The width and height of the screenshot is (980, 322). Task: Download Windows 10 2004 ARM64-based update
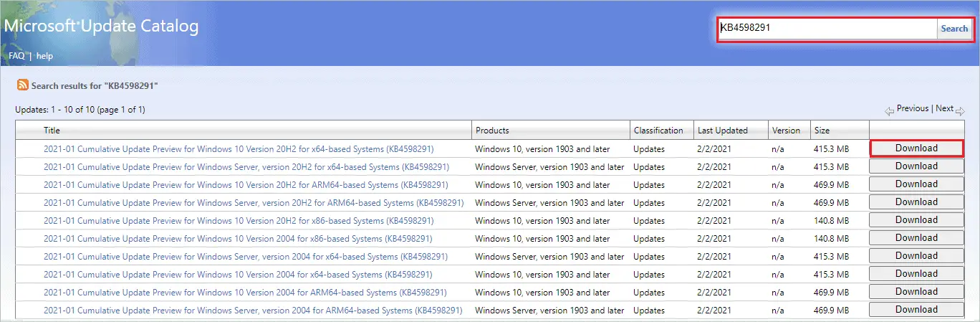pos(916,292)
